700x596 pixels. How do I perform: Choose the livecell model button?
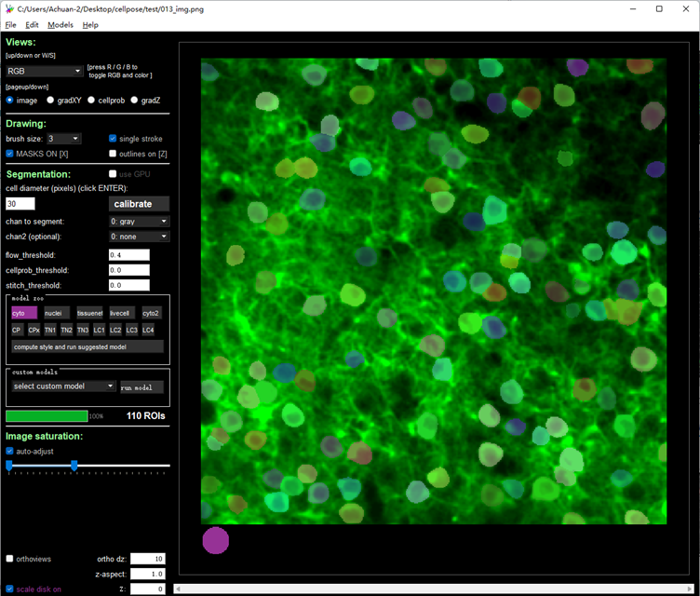[122, 313]
